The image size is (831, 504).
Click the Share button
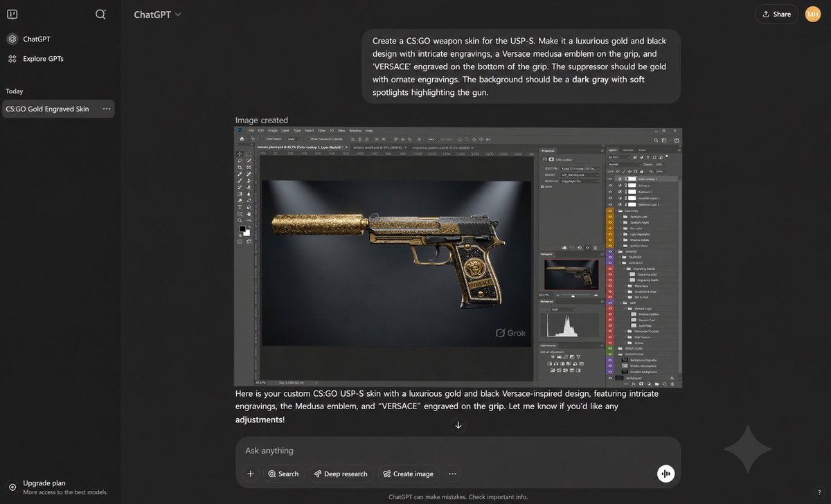[x=776, y=14]
